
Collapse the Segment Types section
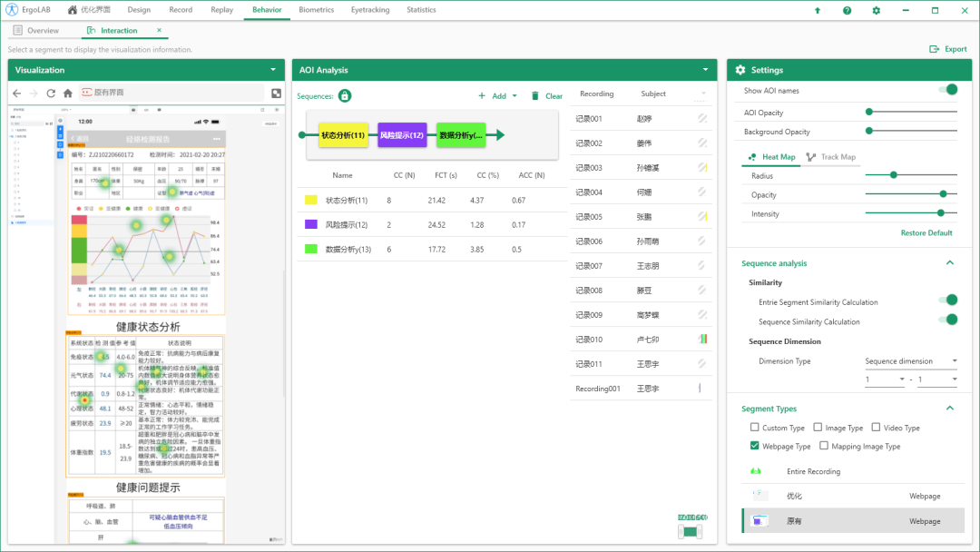(x=950, y=409)
